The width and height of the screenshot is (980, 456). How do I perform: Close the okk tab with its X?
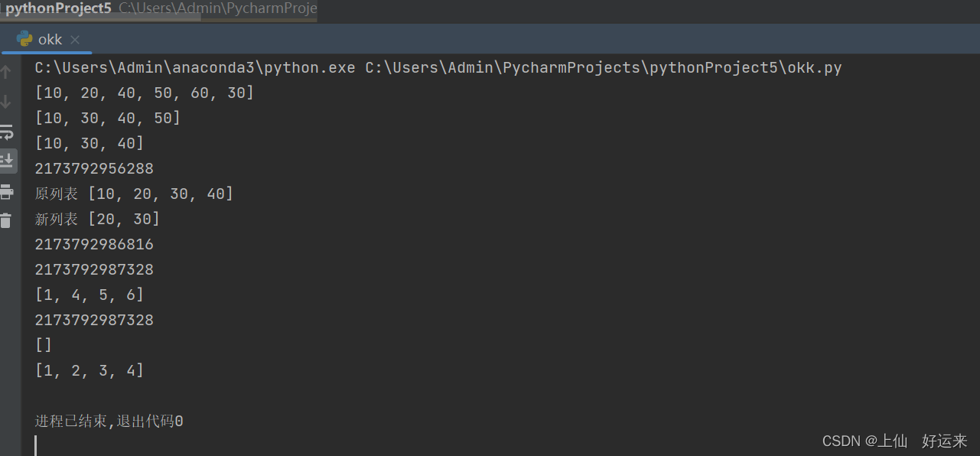[x=74, y=39]
